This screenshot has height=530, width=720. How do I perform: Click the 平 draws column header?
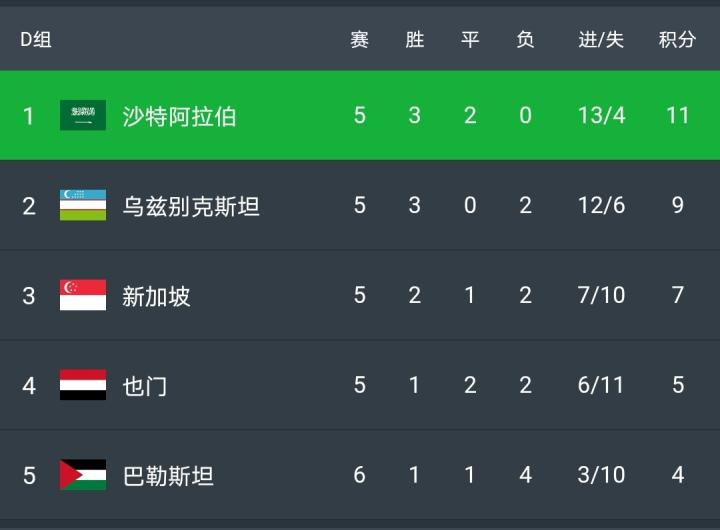tap(470, 40)
